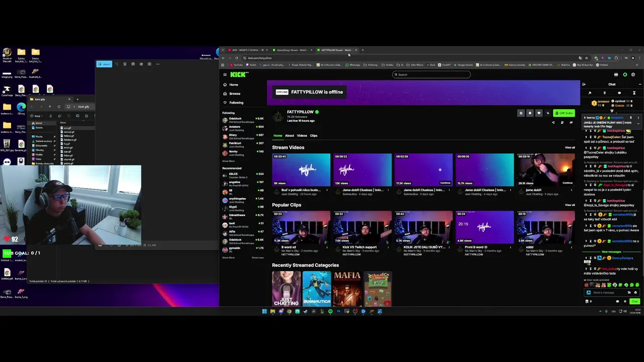
Task: Click the trash delete icon in photo viewer
Action: point(125,64)
